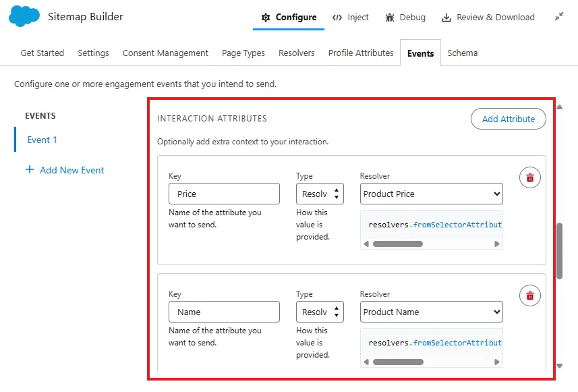Switch to the Resolvers tab

click(297, 53)
